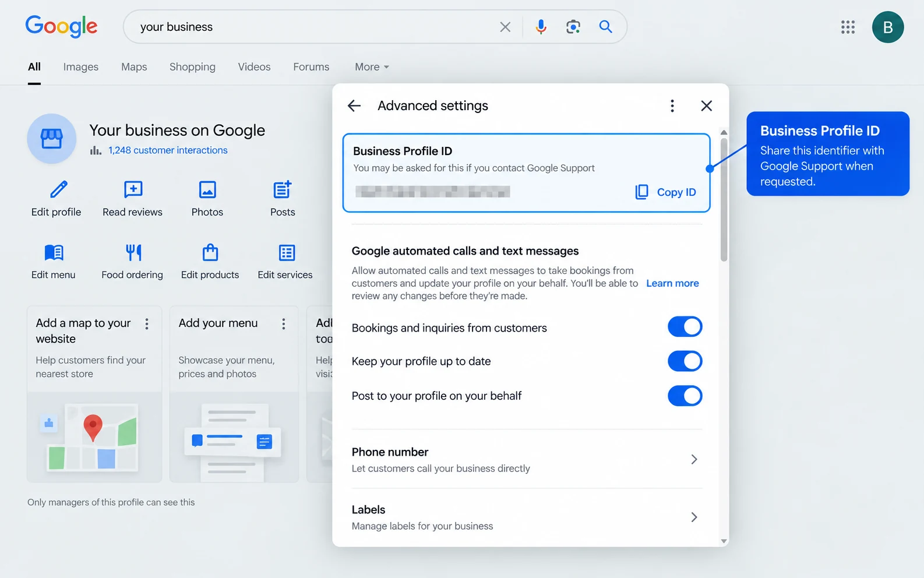
Task: Click the Business Profile ID heading
Action: coord(403,151)
